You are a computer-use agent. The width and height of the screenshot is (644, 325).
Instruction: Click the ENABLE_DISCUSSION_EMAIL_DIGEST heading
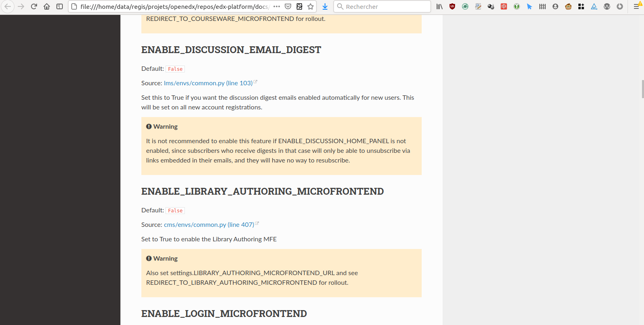coord(231,50)
